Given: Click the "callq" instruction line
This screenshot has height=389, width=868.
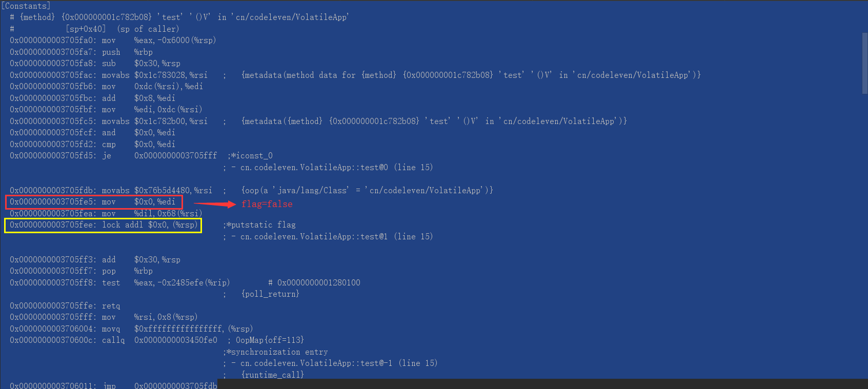Looking at the screenshot, I should [x=113, y=340].
